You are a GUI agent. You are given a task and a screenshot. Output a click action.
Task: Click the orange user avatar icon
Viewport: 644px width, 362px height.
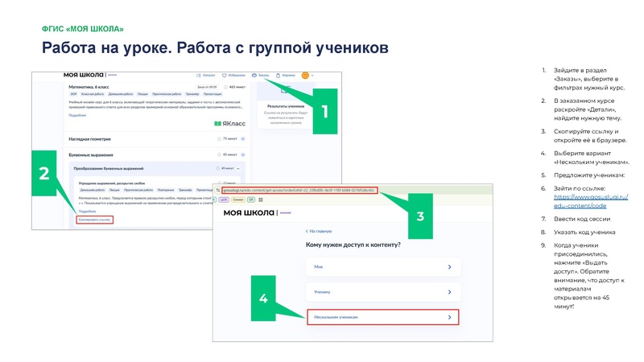click(x=305, y=76)
